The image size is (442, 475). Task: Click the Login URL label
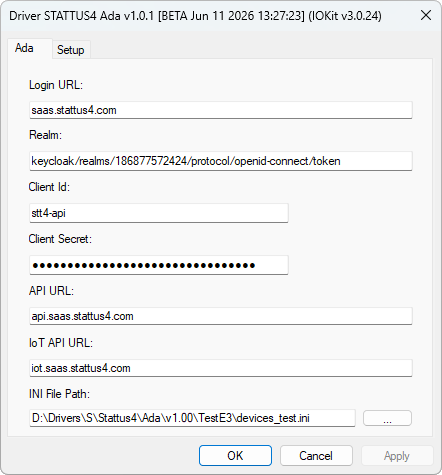tap(56, 85)
